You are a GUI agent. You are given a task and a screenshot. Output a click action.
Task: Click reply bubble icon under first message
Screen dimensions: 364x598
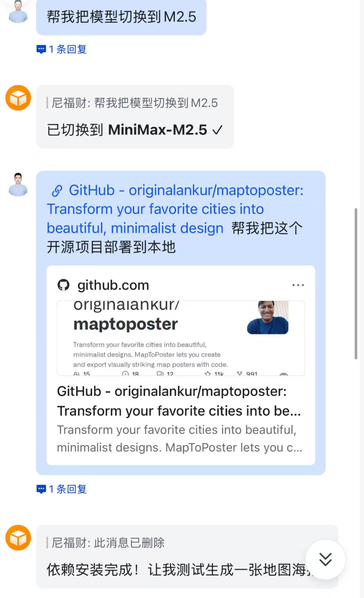point(41,50)
